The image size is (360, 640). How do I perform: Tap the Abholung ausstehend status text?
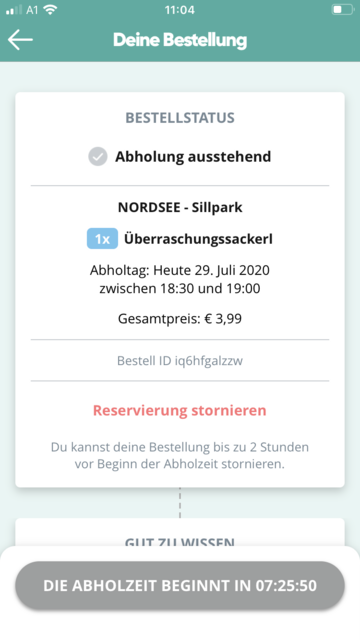(193, 157)
